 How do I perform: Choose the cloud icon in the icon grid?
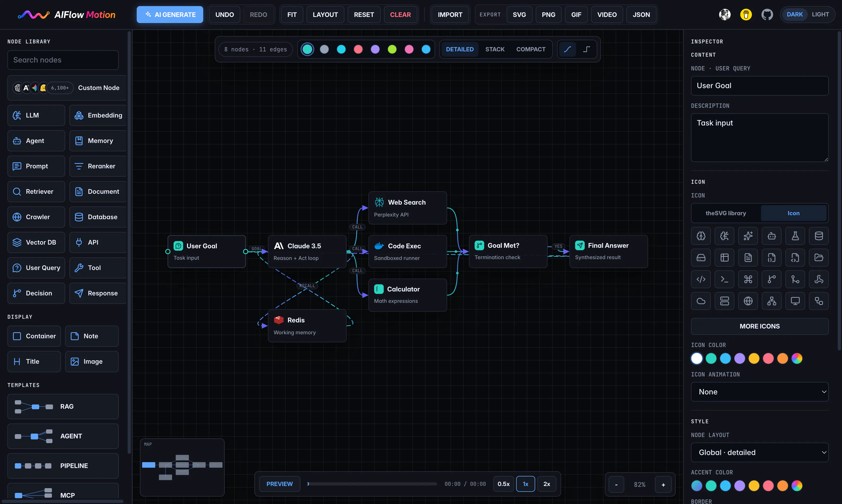pos(701,301)
